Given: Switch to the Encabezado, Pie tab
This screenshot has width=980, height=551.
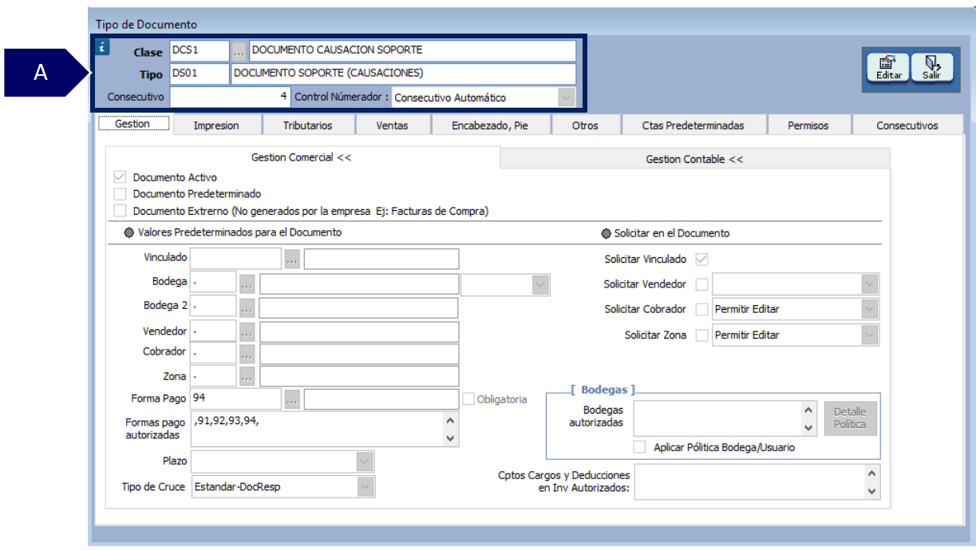Looking at the screenshot, I should [490, 125].
